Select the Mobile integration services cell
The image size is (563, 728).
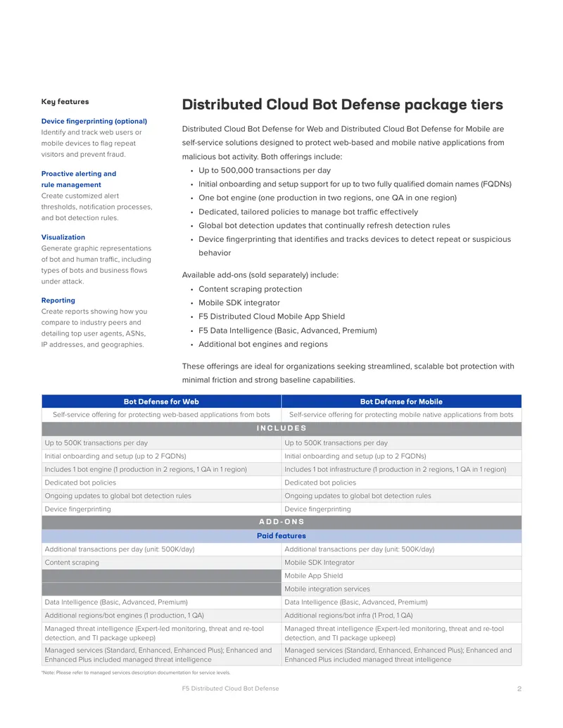point(401,589)
